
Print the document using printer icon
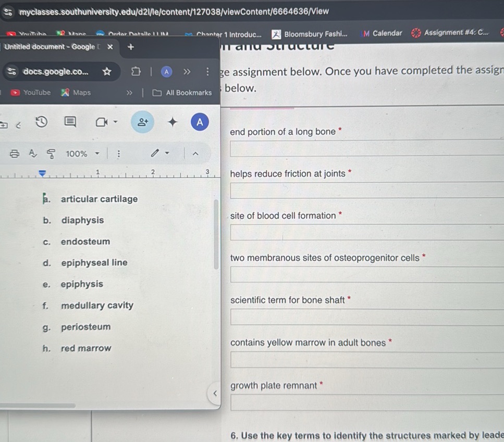point(15,154)
